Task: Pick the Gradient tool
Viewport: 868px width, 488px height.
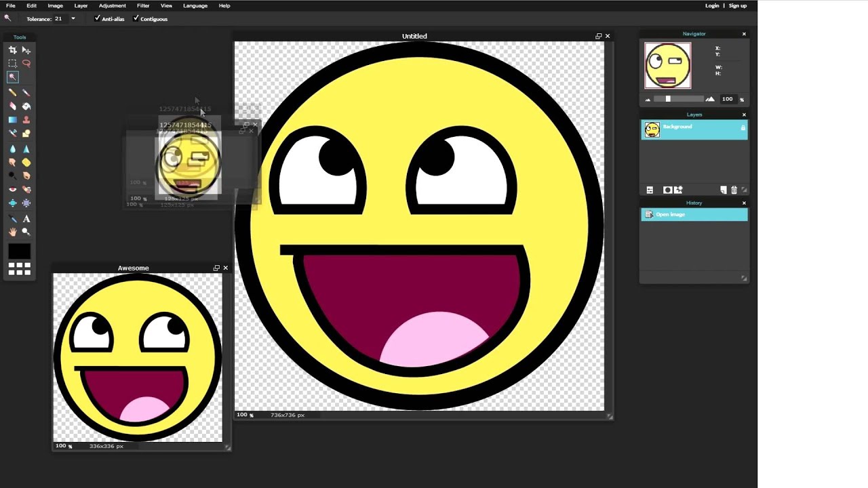Action: 12,119
